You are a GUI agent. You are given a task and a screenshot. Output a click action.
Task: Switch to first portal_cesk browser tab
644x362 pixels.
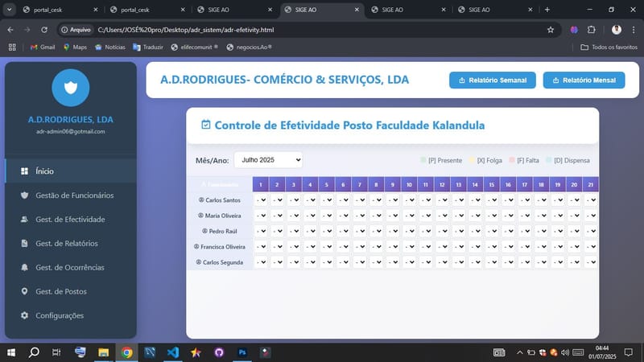pos(60,10)
